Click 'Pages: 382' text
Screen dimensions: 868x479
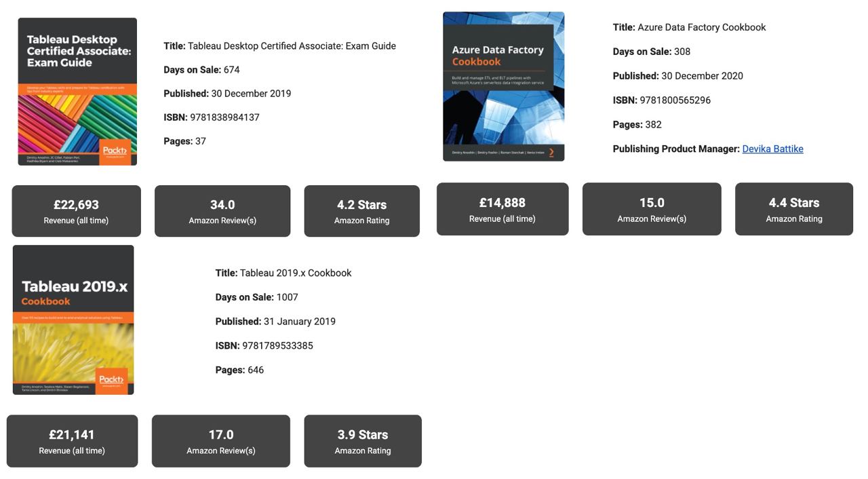pyautogui.click(x=637, y=125)
